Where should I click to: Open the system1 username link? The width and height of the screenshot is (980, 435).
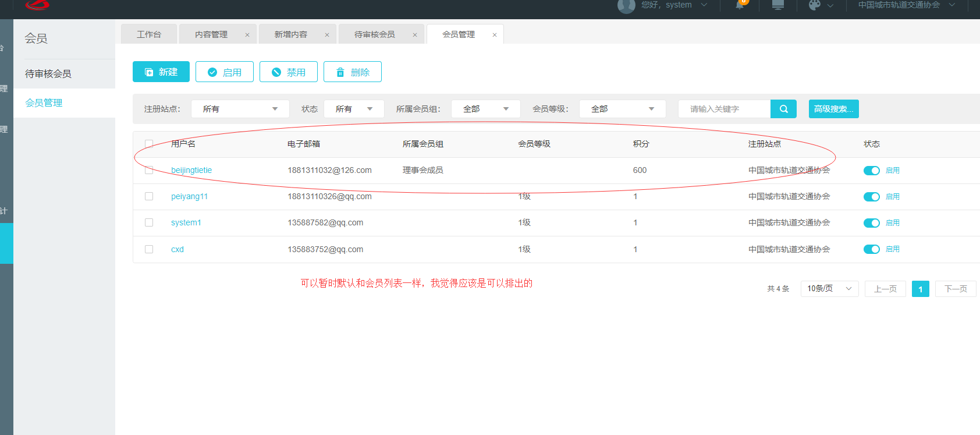point(186,222)
